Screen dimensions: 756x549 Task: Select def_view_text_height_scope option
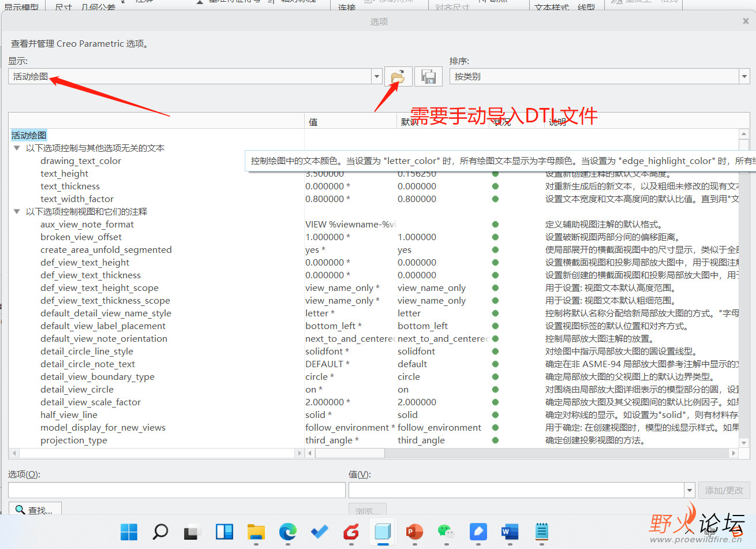(99, 288)
